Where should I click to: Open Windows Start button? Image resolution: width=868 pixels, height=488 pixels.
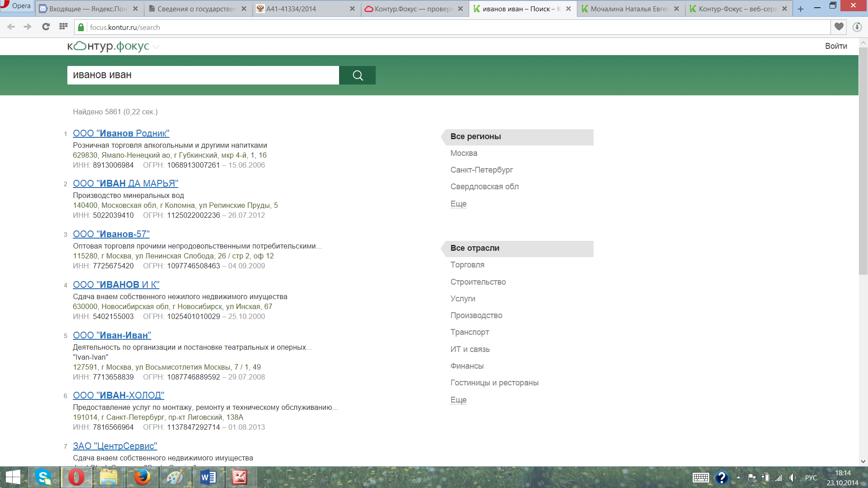13,478
